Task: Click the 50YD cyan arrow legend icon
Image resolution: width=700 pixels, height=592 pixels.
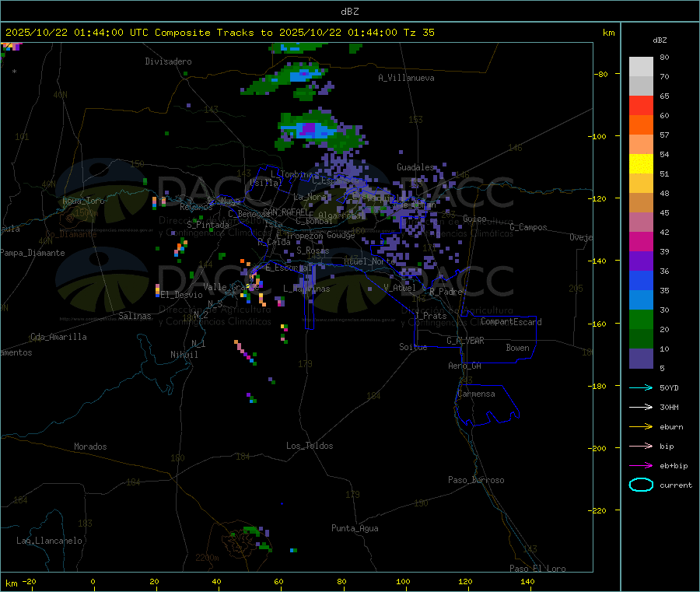Action: tap(641, 387)
